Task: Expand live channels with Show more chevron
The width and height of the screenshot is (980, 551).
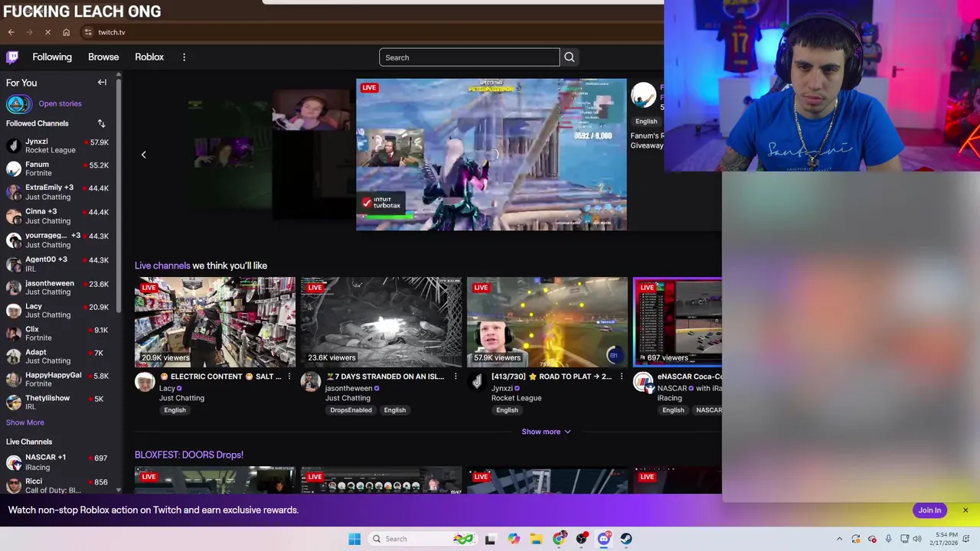Action: pyautogui.click(x=546, y=432)
